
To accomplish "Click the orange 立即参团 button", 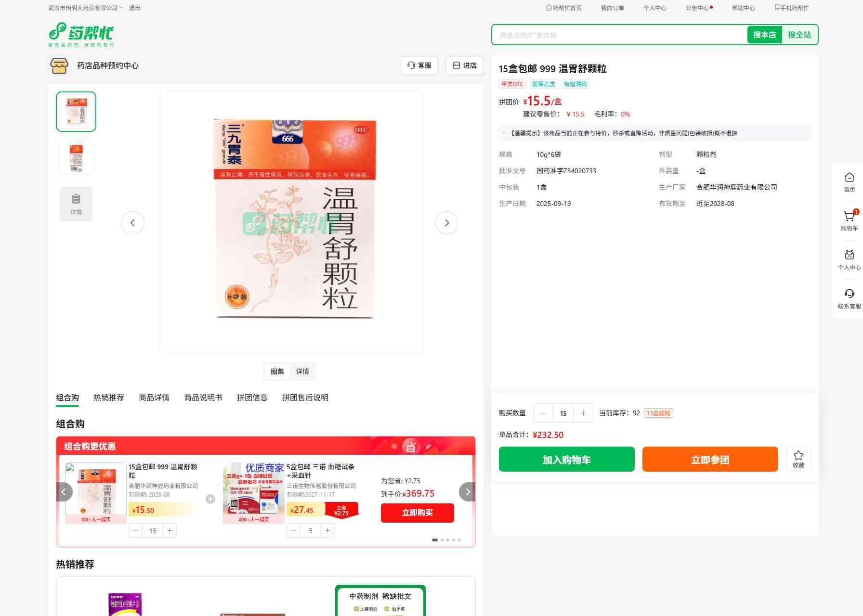I will point(710,459).
